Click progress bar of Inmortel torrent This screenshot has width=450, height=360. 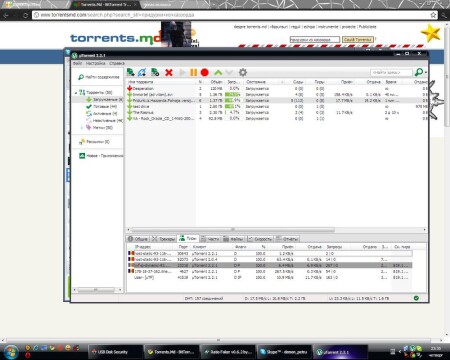tap(233, 95)
